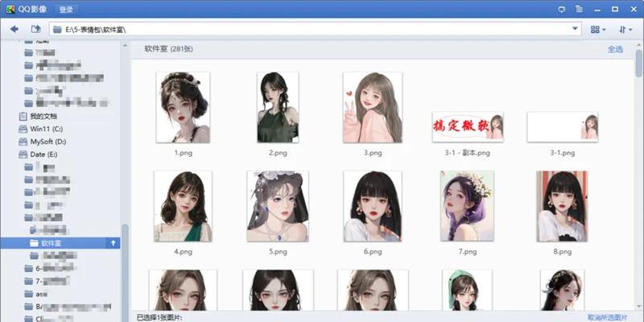
Task: Select Date (E:) in the folder tree
Action: tap(43, 155)
